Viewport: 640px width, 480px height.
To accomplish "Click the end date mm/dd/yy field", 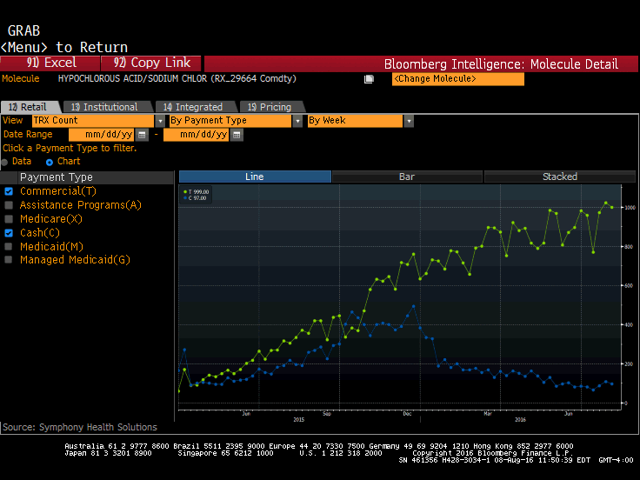I will tap(196, 134).
